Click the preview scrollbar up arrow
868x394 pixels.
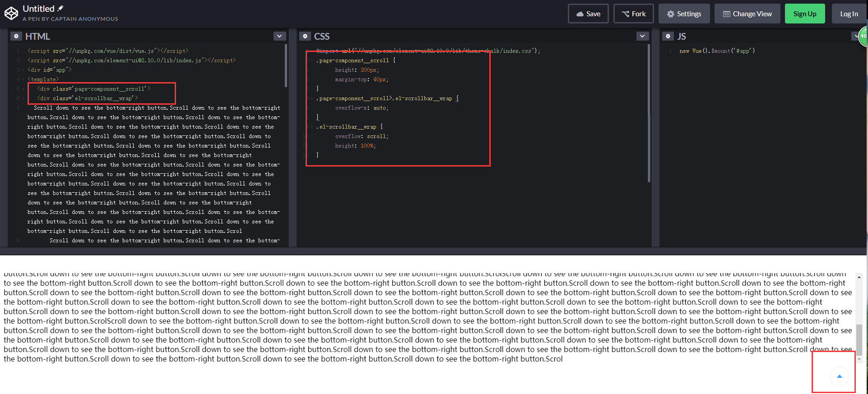pyautogui.click(x=859, y=277)
